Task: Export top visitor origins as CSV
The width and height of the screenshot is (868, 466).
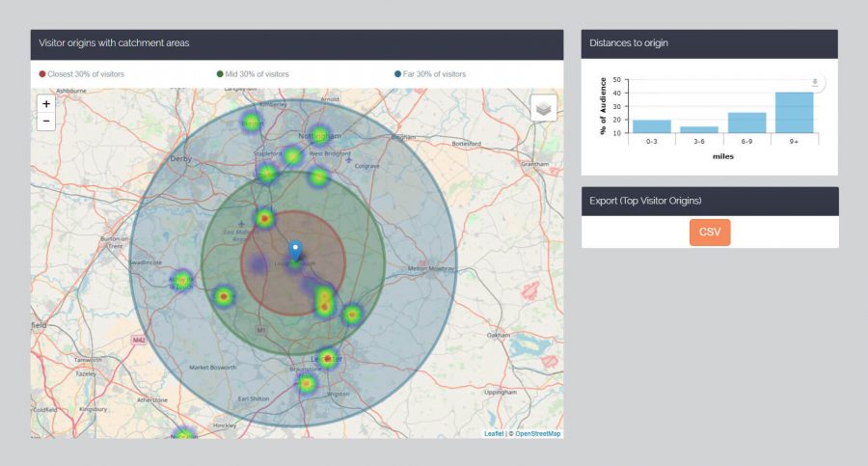Action: pos(710,233)
